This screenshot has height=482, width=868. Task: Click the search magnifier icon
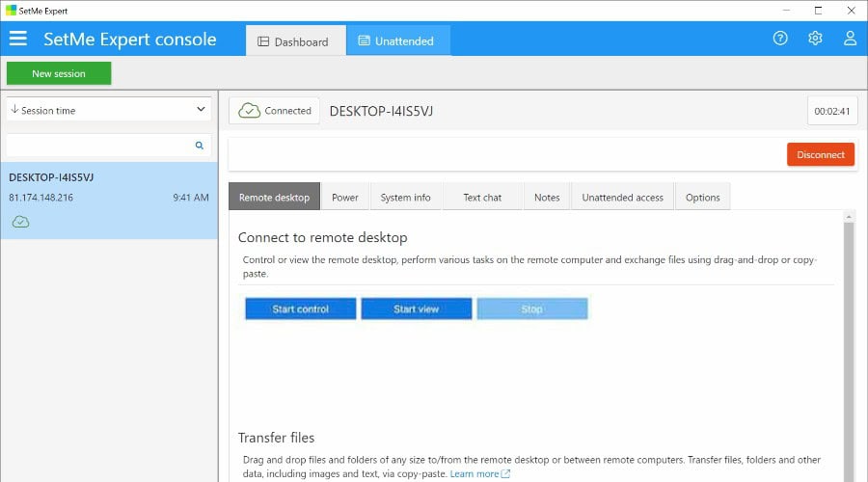(x=200, y=146)
